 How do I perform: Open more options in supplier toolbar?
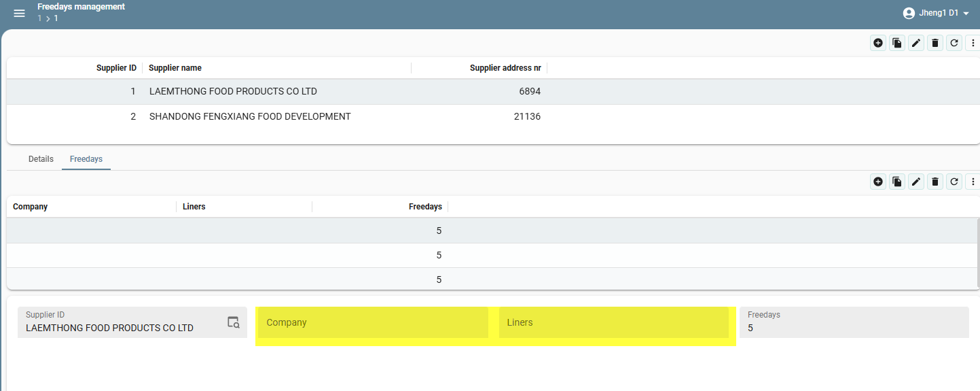(x=973, y=43)
